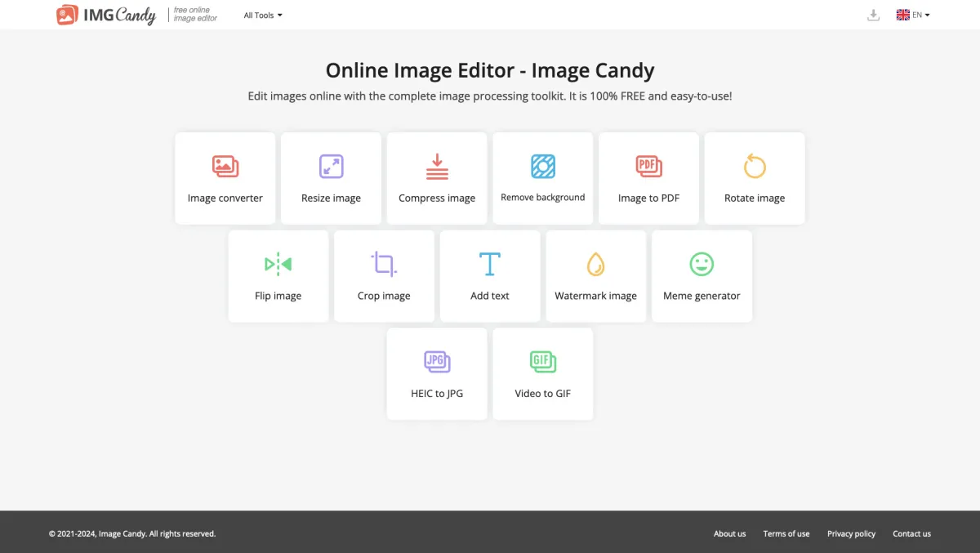Viewport: 980px width, 553px height.
Task: Choose the Compress image icon
Action: click(x=437, y=167)
